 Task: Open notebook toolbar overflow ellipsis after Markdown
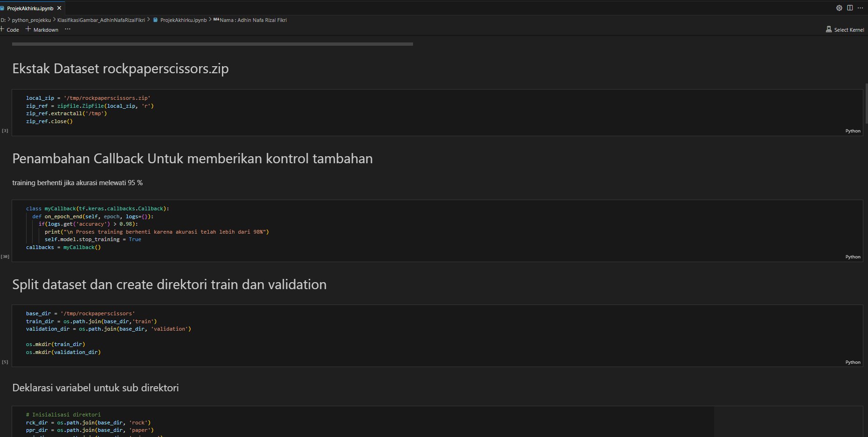point(68,29)
